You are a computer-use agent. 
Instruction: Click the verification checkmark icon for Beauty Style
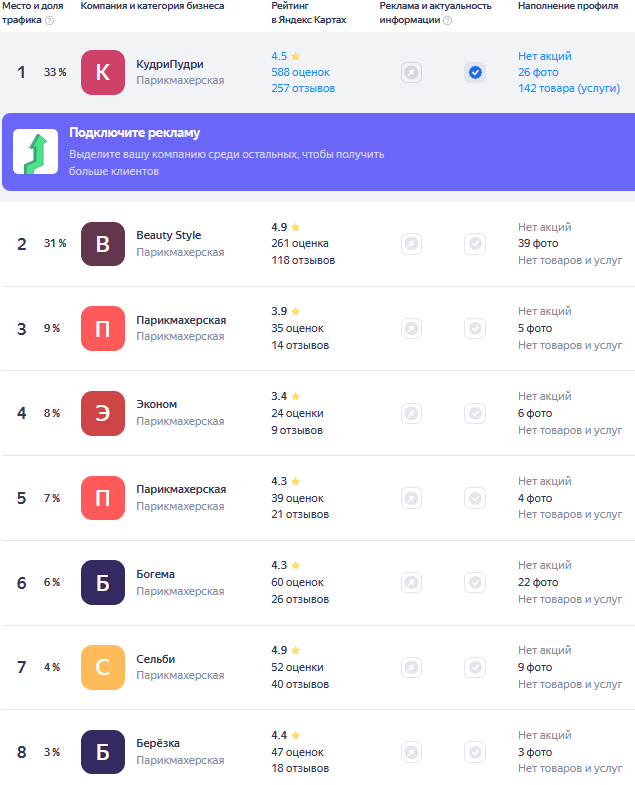tap(475, 244)
